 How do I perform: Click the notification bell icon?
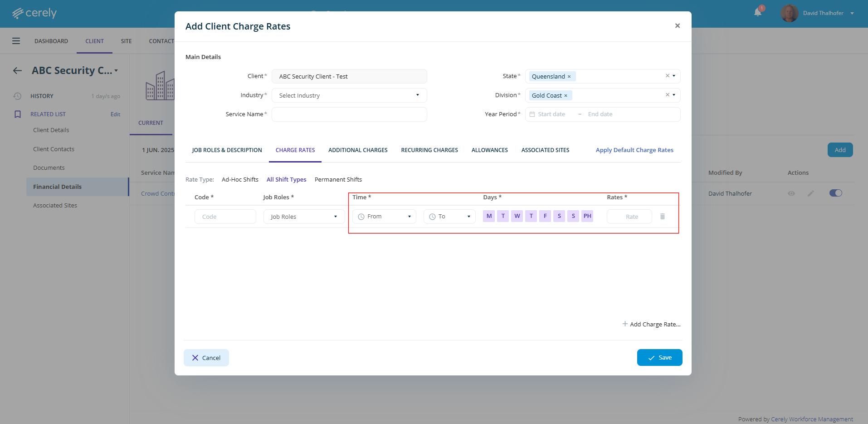pyautogui.click(x=757, y=12)
